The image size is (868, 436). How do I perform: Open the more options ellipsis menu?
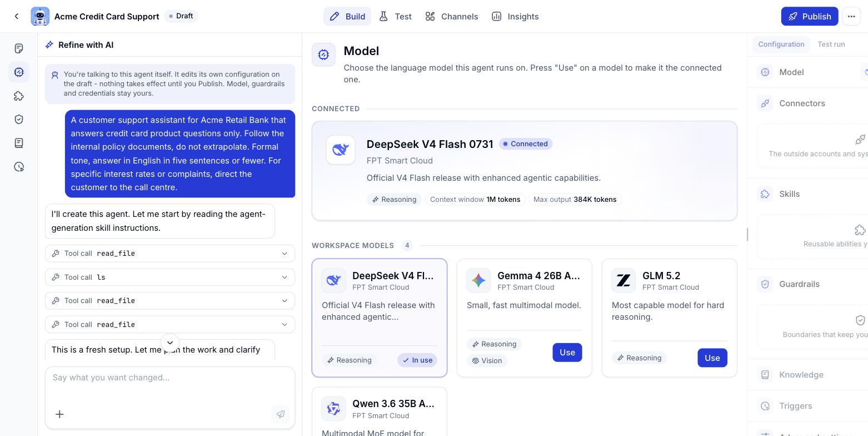(851, 17)
